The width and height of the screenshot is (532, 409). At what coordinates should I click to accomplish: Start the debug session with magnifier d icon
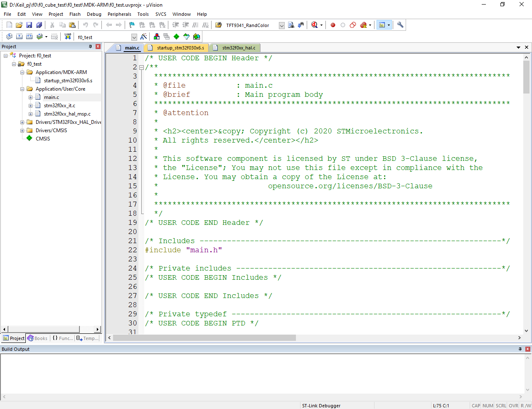pos(314,25)
